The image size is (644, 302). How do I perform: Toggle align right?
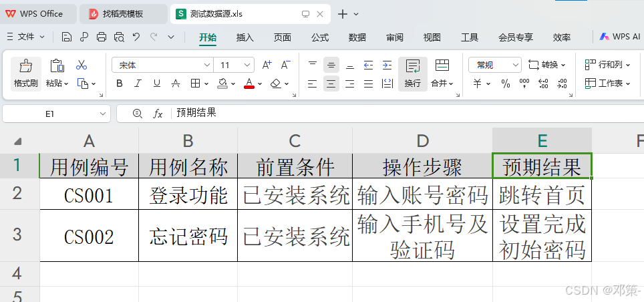[x=350, y=84]
